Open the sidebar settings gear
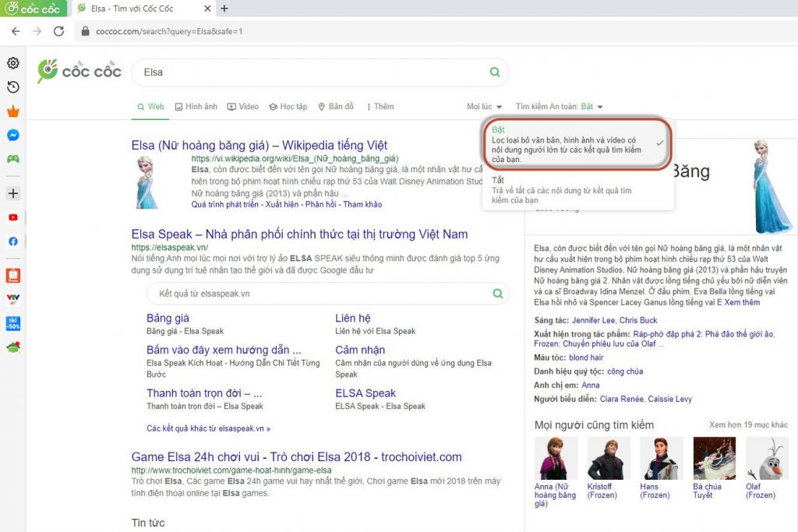Image resolution: width=798 pixels, height=532 pixels. coord(13,63)
